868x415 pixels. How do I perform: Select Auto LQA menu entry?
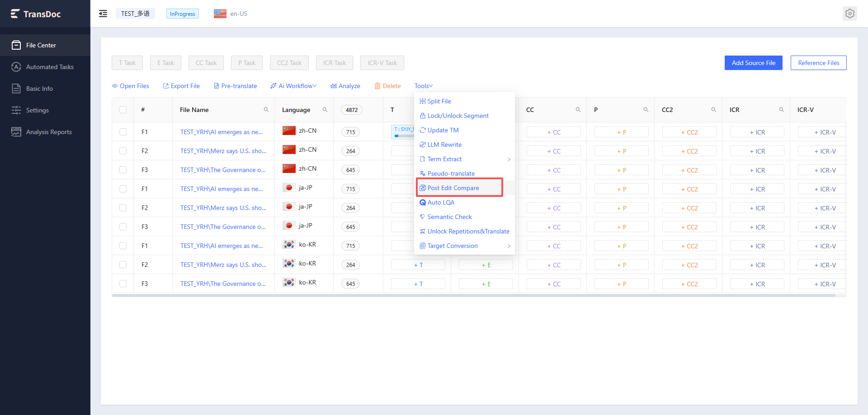pos(464,202)
